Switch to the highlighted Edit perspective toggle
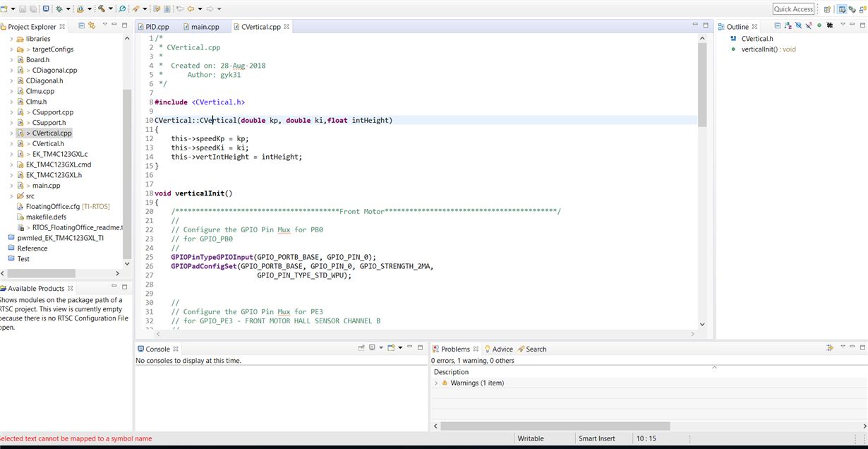The width and height of the screenshot is (868, 449). coord(843,8)
